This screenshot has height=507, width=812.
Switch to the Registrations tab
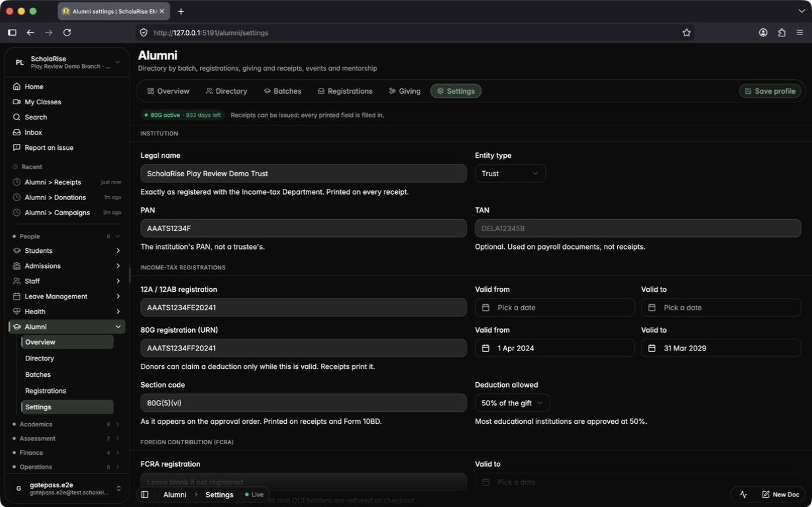coord(345,91)
